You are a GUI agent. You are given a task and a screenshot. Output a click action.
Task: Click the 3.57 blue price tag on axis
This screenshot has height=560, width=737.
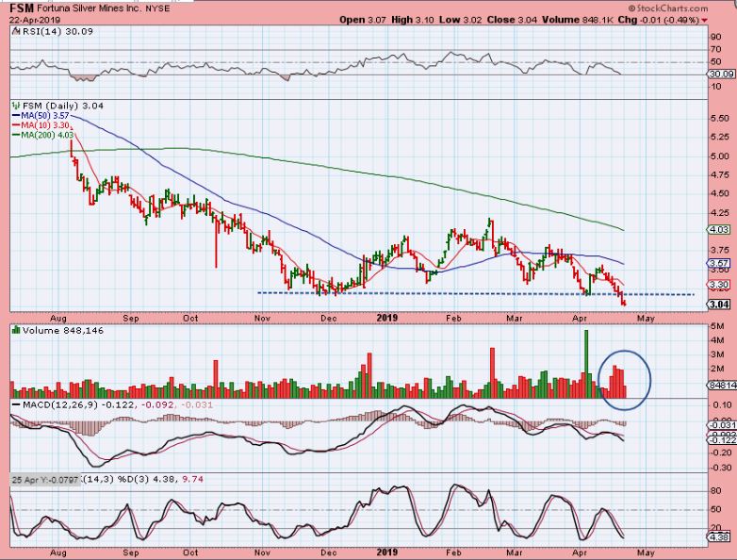721,263
